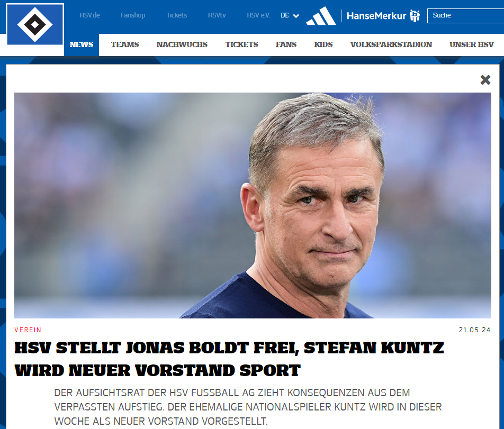Open the VOLKSPARKSTADION menu
The image size is (504, 429).
point(391,44)
